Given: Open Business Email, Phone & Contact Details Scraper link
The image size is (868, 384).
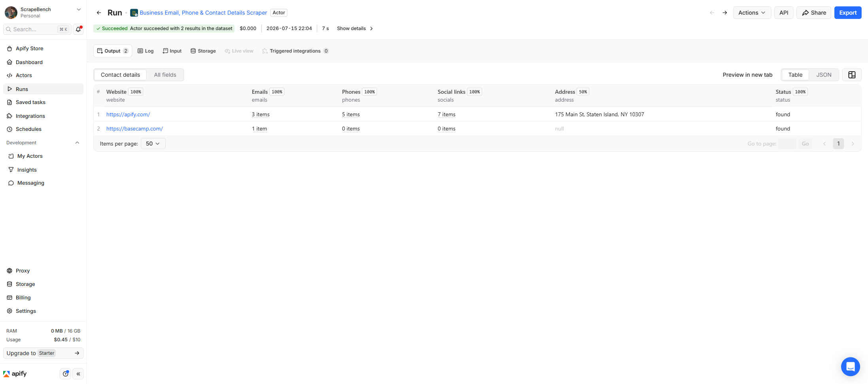Looking at the screenshot, I should pos(203,13).
